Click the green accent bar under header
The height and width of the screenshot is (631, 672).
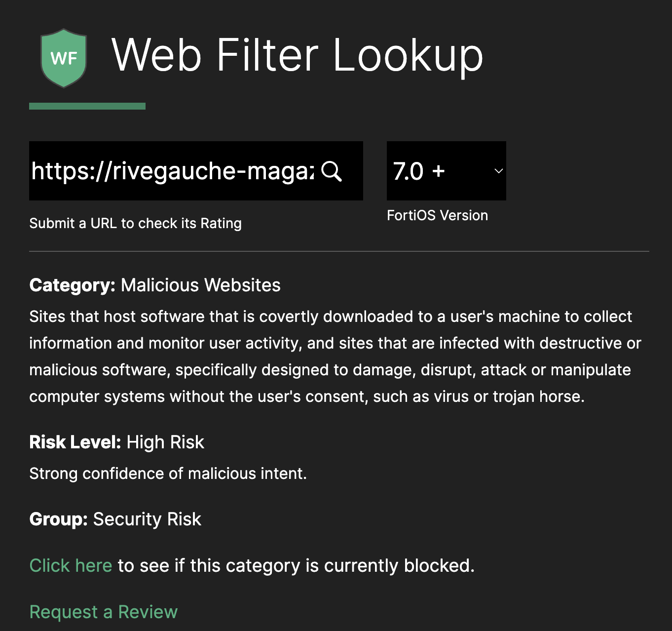point(87,106)
